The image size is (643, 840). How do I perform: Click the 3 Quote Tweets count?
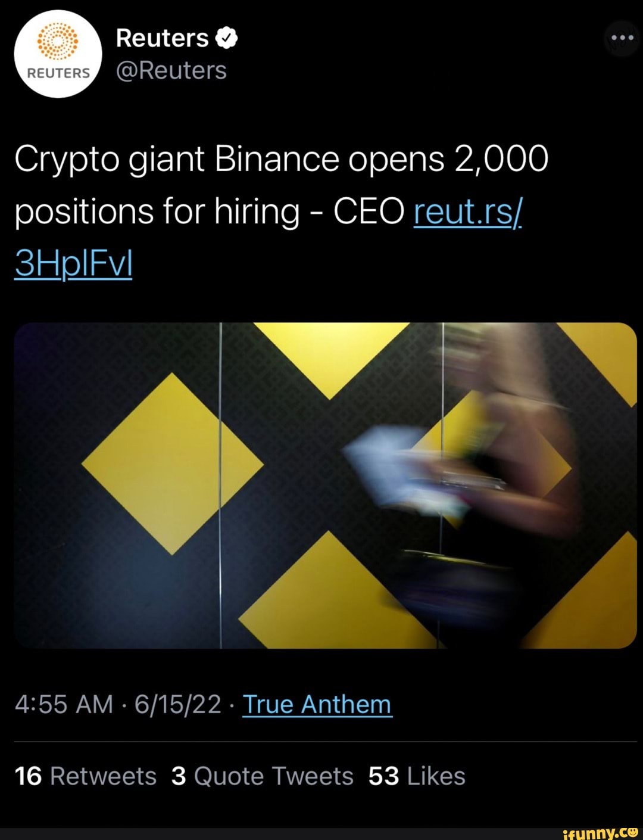[x=263, y=775]
